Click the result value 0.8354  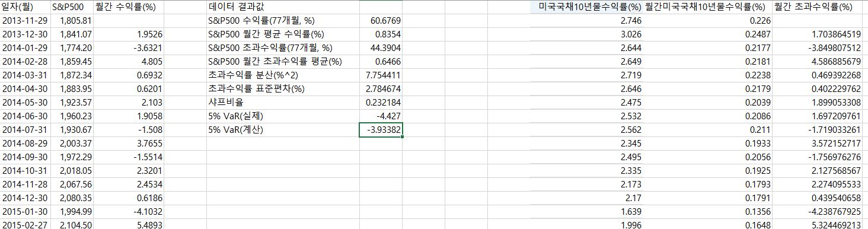(381, 34)
